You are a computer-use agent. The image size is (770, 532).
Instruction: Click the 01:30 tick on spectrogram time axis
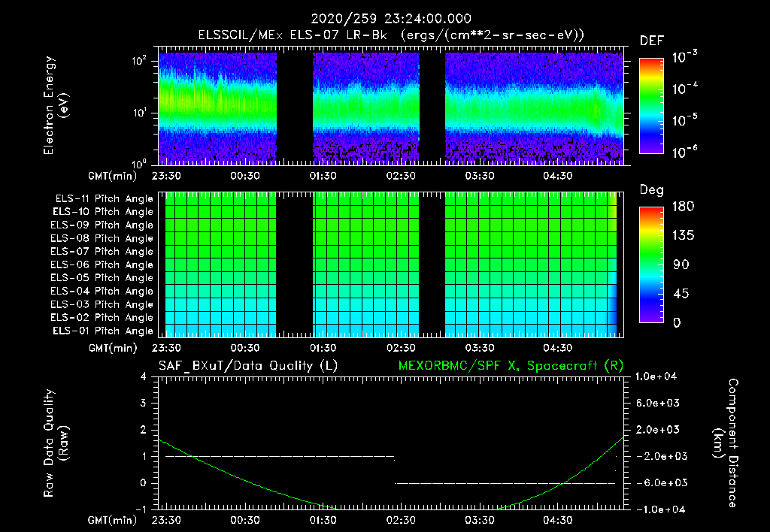[x=323, y=176]
